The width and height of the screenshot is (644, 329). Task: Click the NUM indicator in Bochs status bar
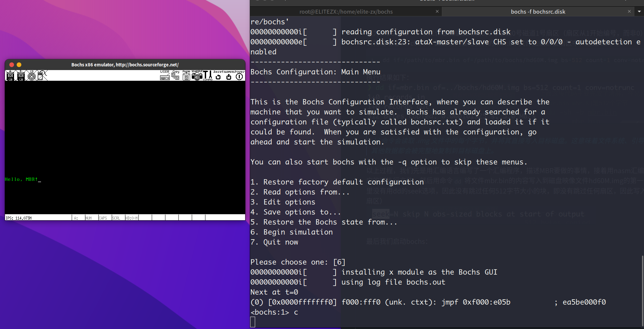(x=88, y=218)
